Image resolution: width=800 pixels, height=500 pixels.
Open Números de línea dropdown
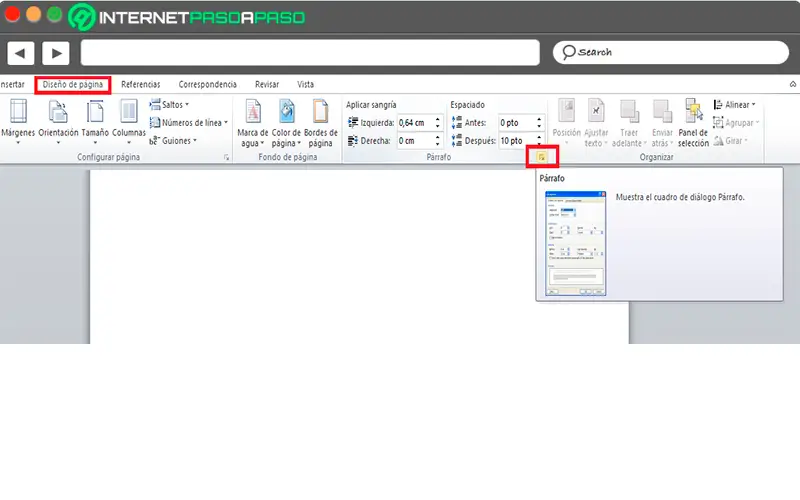188,122
